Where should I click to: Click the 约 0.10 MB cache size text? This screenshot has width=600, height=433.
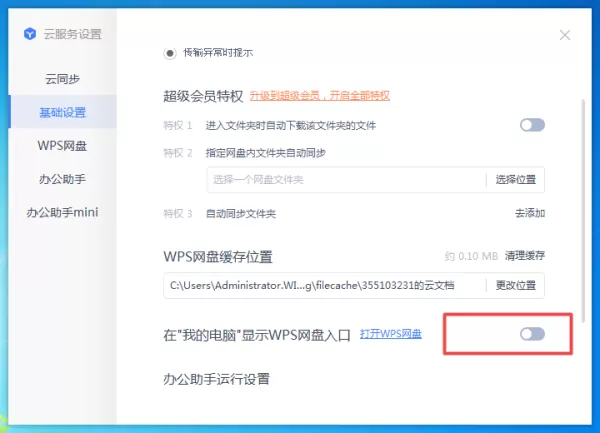pyautogui.click(x=471, y=256)
